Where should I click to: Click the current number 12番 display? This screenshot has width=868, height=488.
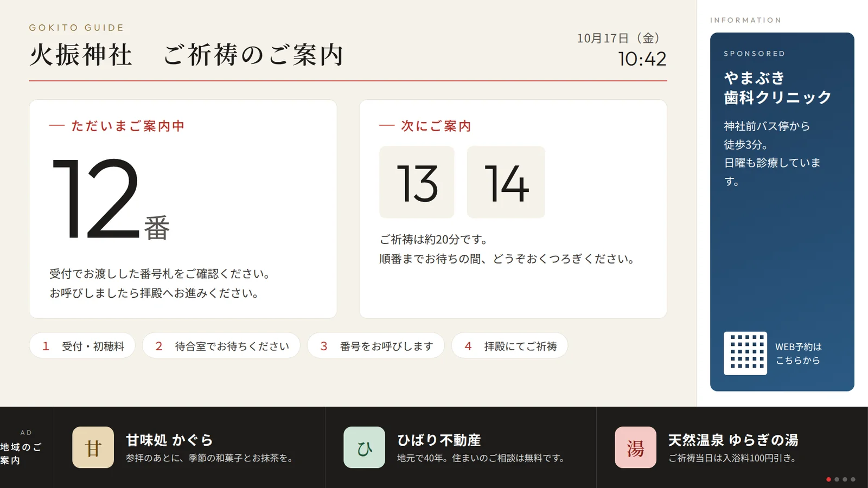(x=111, y=199)
